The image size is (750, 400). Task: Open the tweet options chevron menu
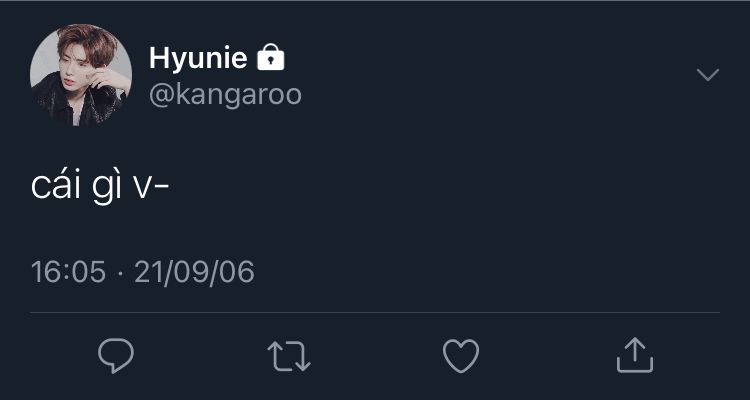(707, 75)
